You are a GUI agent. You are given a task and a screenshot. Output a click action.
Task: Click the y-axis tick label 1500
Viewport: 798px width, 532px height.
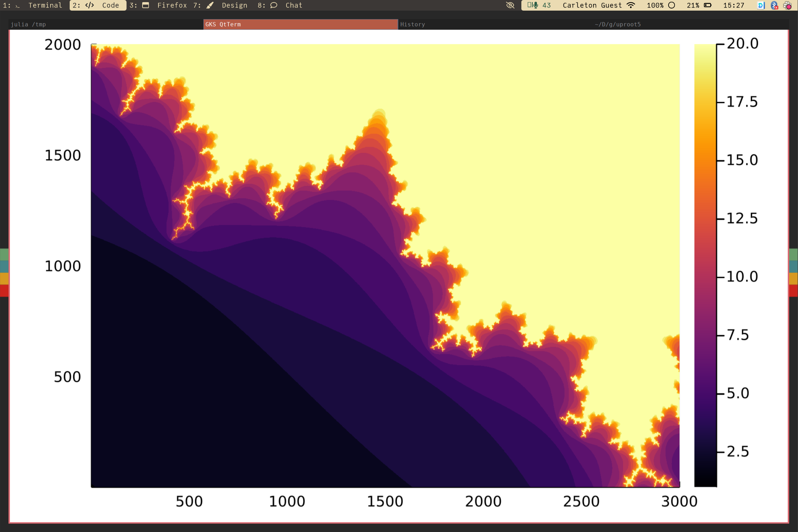63,155
